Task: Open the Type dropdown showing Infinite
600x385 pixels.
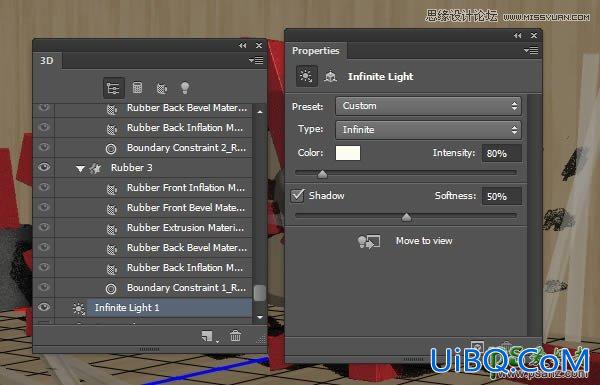Action: pyautogui.click(x=428, y=130)
